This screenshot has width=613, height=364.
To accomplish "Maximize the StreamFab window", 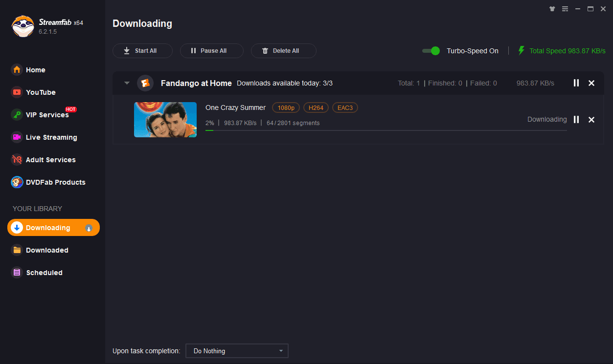I will point(590,9).
